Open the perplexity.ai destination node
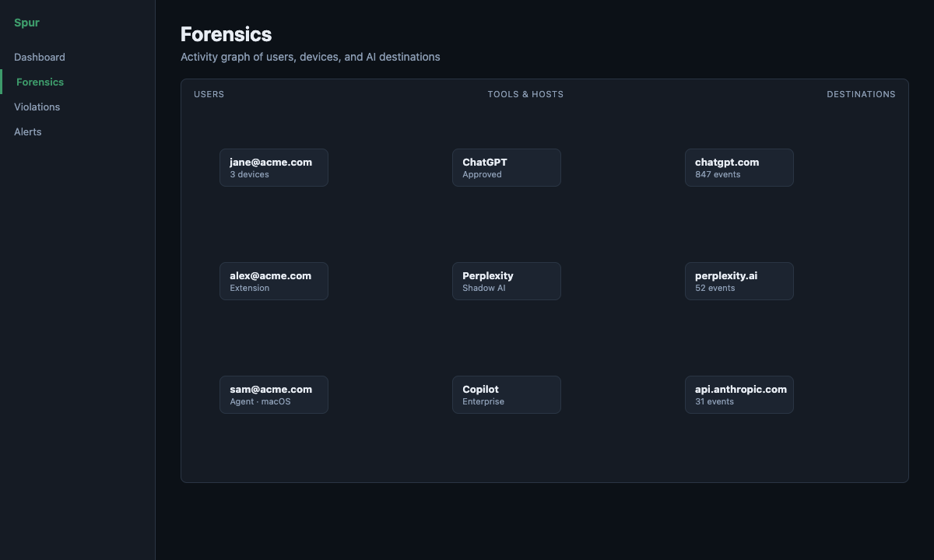This screenshot has height=560, width=934. (739, 281)
